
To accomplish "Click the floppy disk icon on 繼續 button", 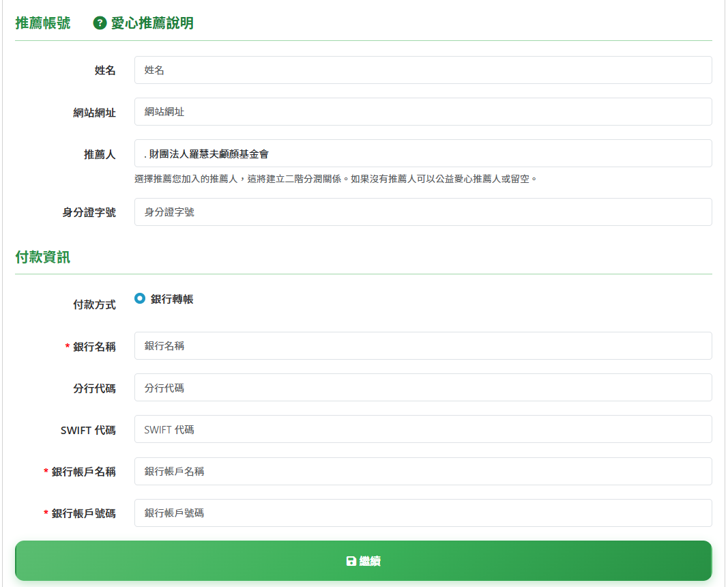I will (351, 561).
